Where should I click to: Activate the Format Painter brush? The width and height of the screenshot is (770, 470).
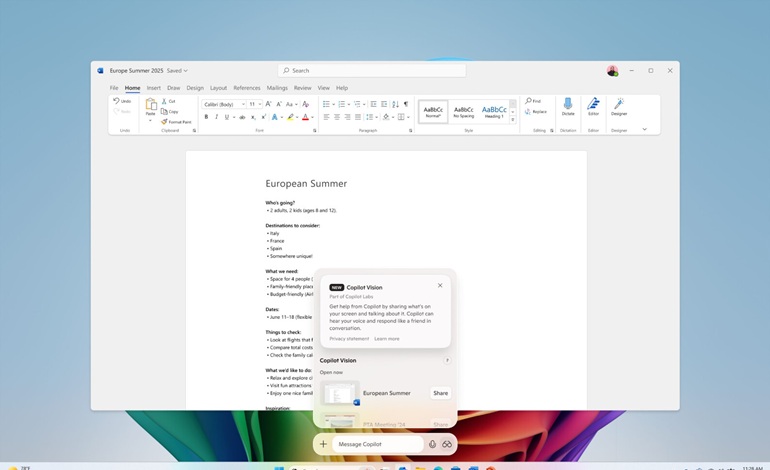(x=176, y=121)
